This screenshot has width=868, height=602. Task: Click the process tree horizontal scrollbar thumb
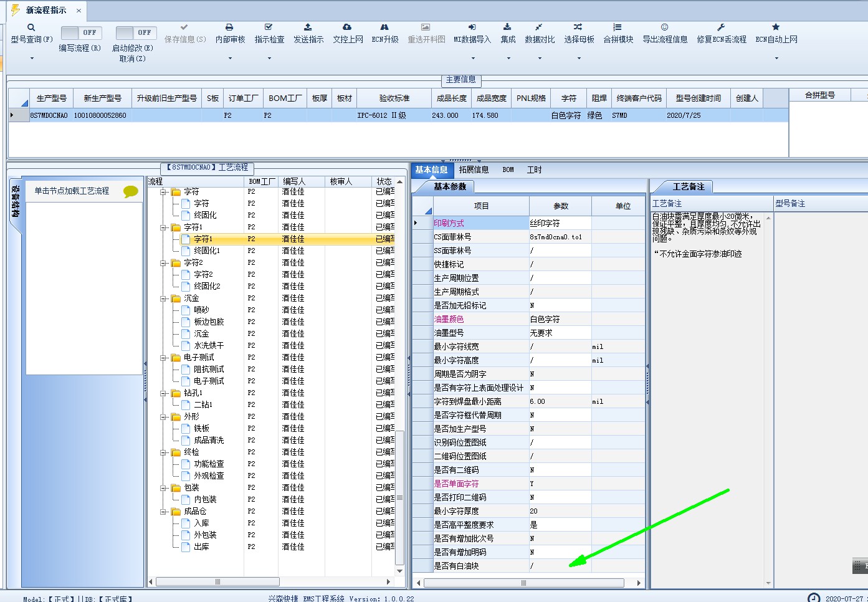tap(217, 581)
